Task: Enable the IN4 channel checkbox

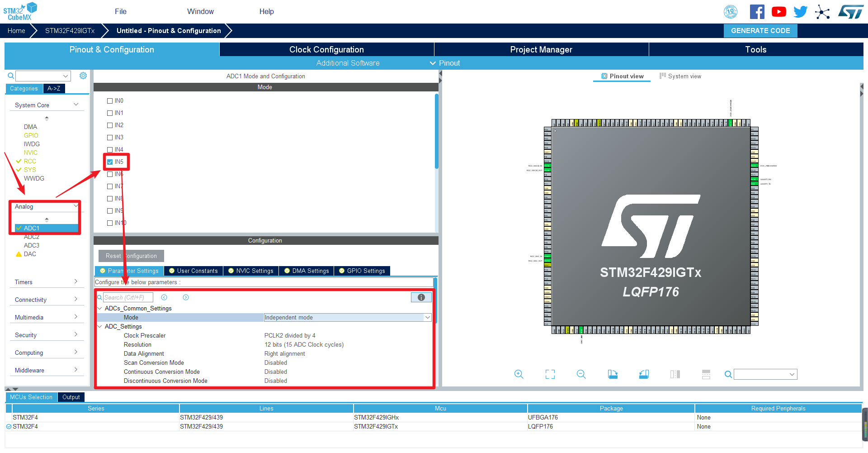Action: (x=110, y=150)
